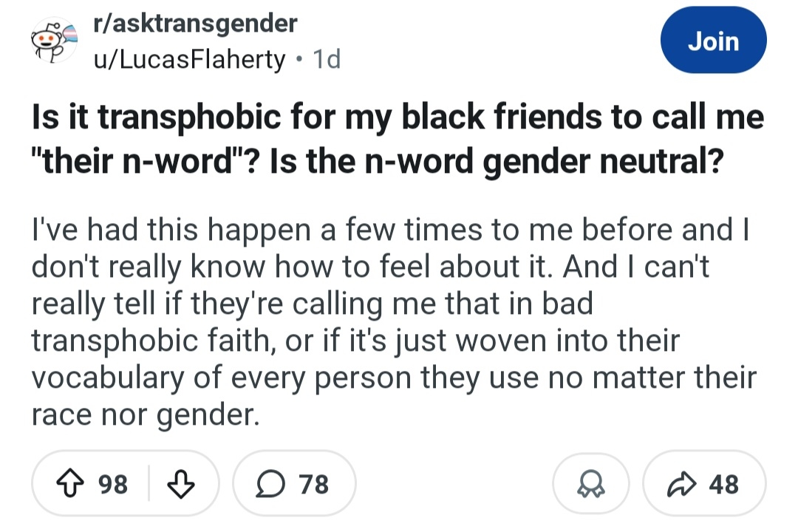Click the 48 share count
Image resolution: width=798 pixels, height=532 pixels.
click(x=723, y=484)
